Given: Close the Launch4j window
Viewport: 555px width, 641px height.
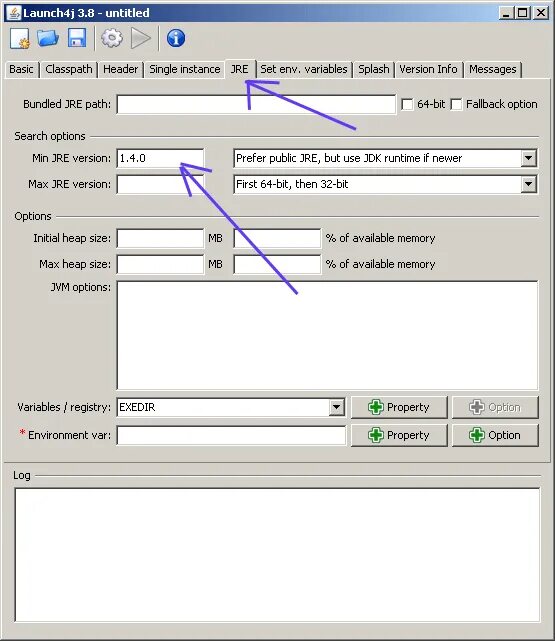Looking at the screenshot, I should 541,13.
